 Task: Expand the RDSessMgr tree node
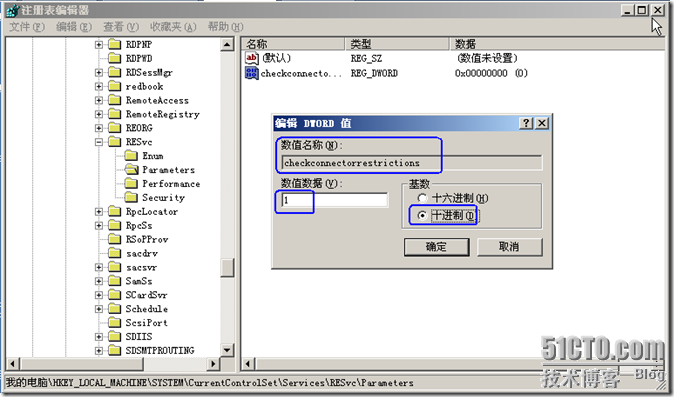tap(99, 72)
